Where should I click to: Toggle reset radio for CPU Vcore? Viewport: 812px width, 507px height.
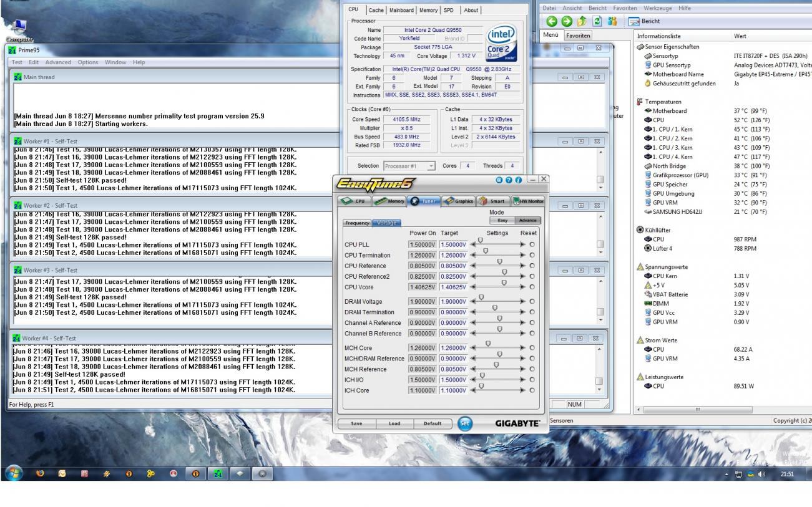[532, 287]
